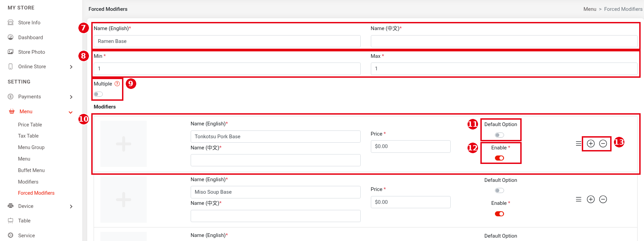Toggle Enable switch for Miso Soup Base
644x241 pixels.
pyautogui.click(x=499, y=214)
